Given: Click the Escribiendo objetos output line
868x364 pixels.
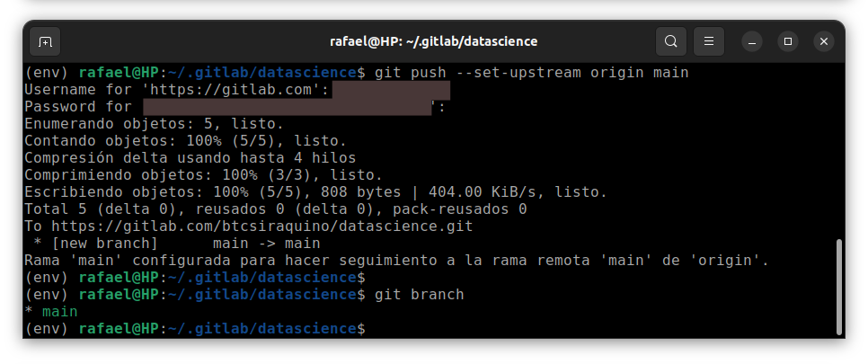Looking at the screenshot, I should tap(315, 192).
